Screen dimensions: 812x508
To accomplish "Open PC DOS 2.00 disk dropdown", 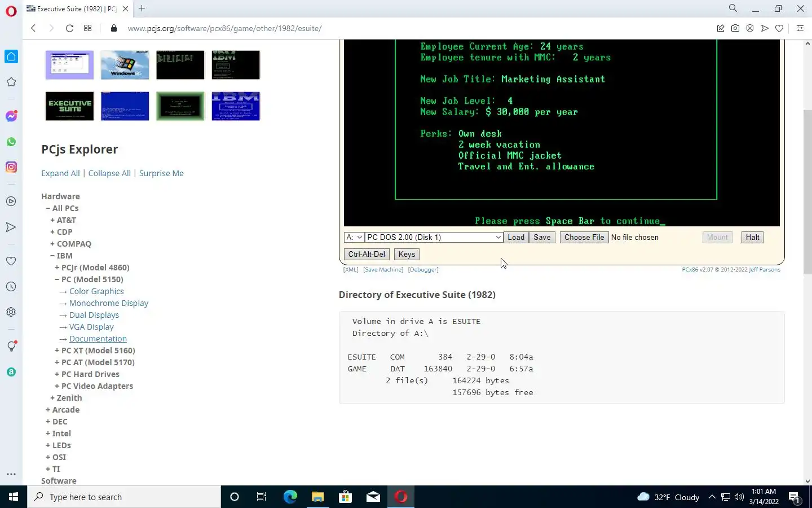I will 434,237.
